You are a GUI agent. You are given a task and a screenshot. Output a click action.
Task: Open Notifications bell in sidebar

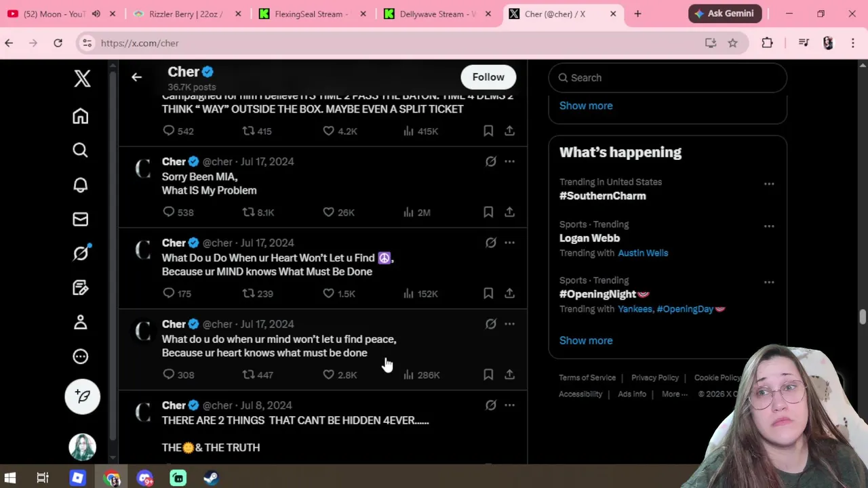(81, 185)
